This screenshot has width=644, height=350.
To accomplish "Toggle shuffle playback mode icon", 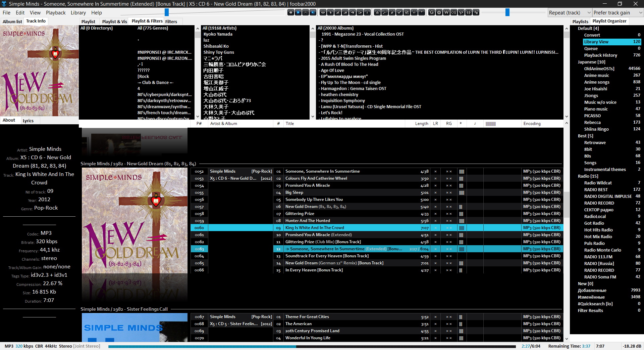I will [x=305, y=12].
